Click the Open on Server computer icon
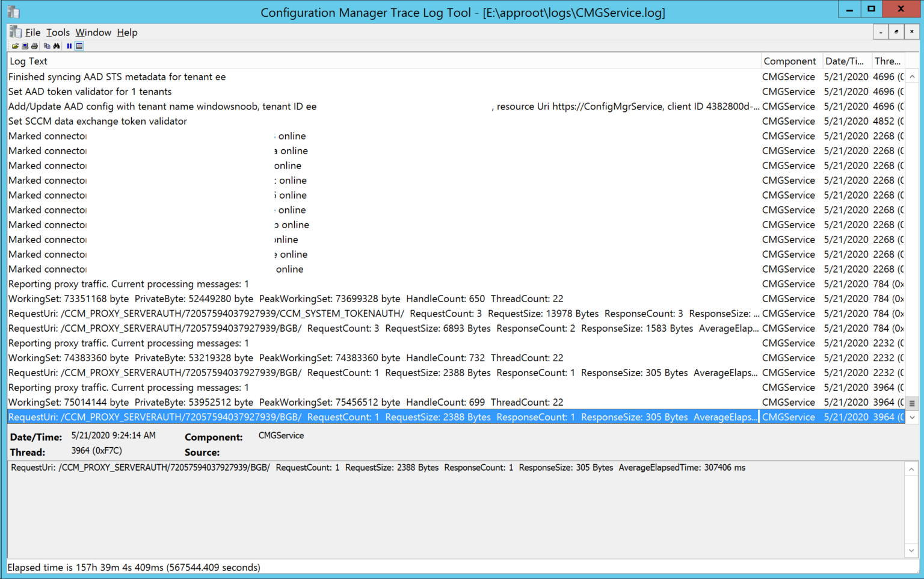The height and width of the screenshot is (579, 924). [x=25, y=46]
